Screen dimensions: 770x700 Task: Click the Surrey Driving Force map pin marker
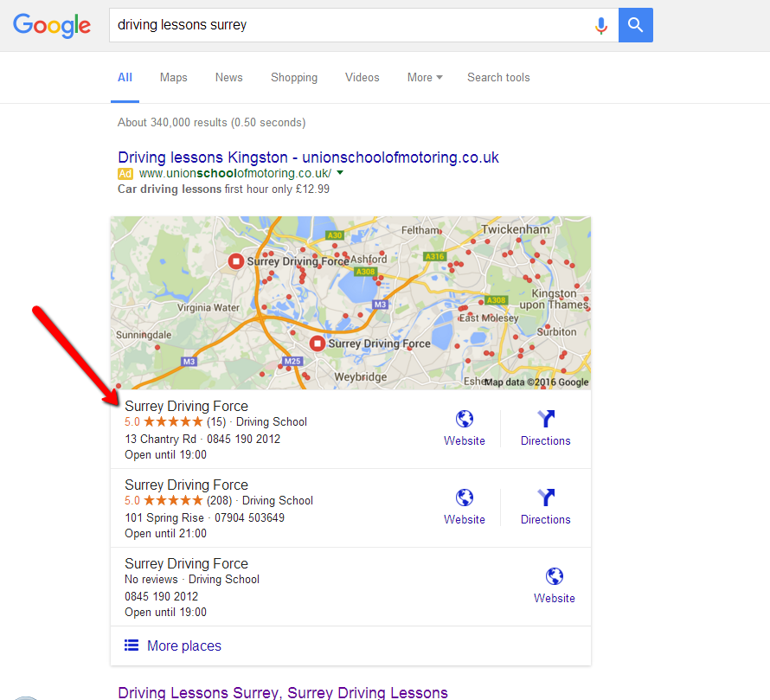[317, 343]
